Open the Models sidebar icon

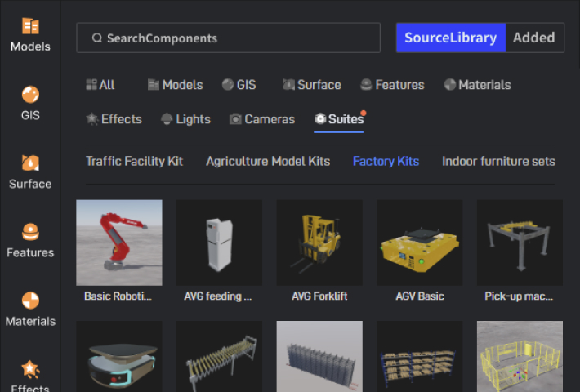tap(30, 26)
